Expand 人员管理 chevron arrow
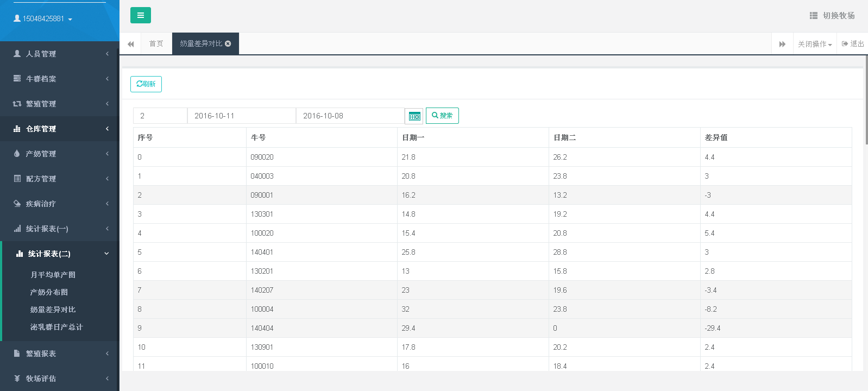 pyautogui.click(x=107, y=54)
